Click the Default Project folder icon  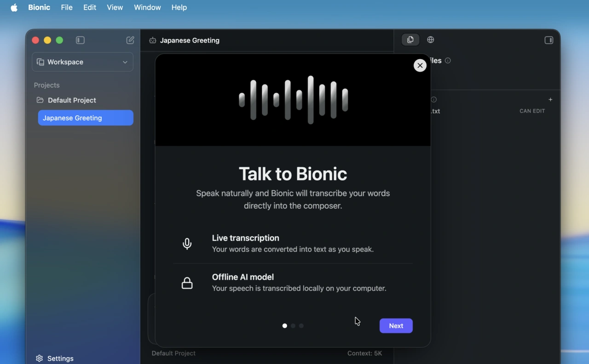coord(40,100)
